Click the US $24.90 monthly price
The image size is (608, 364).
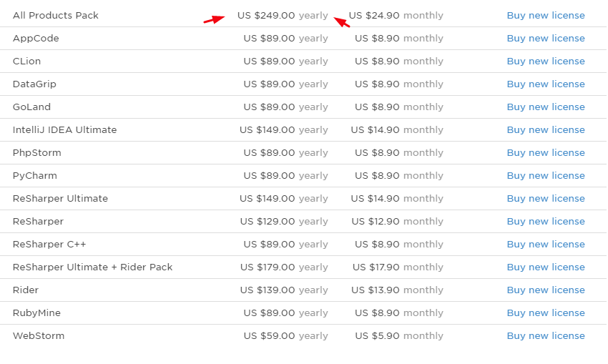[x=396, y=16]
